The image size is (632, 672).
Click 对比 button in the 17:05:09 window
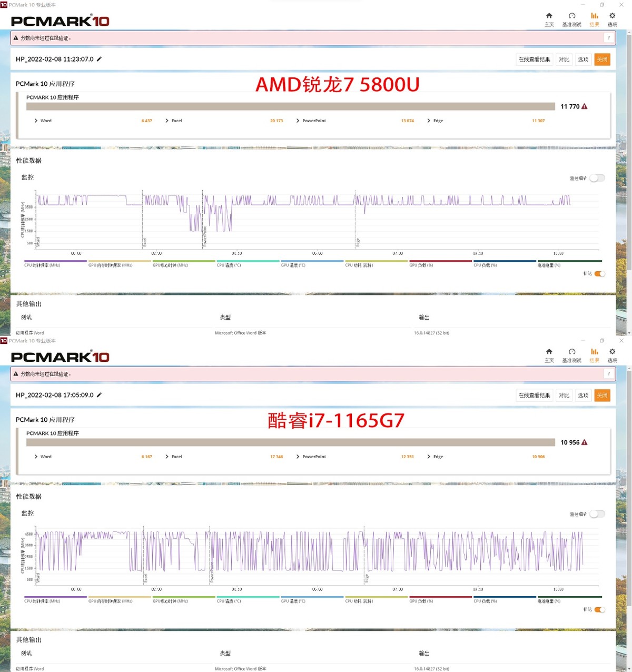(564, 396)
